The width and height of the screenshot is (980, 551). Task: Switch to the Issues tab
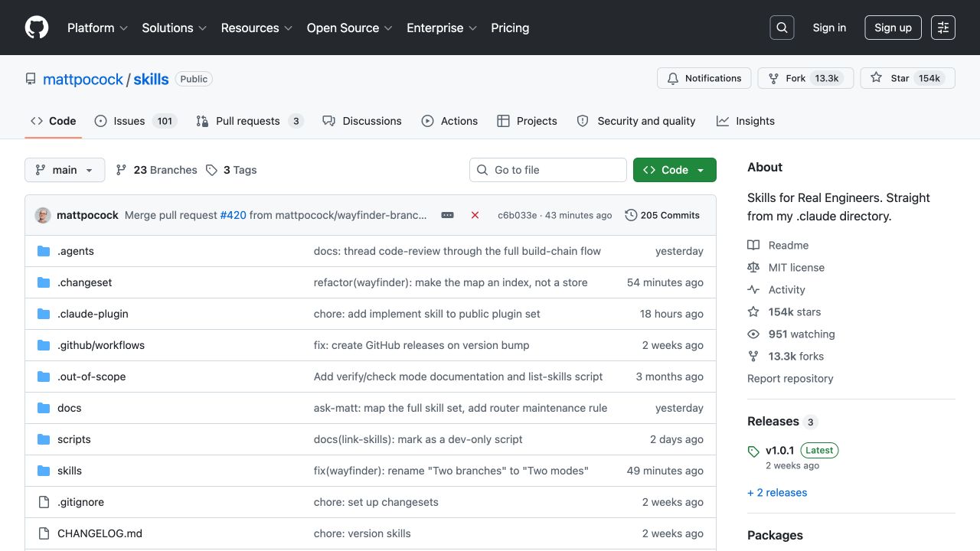click(x=136, y=121)
